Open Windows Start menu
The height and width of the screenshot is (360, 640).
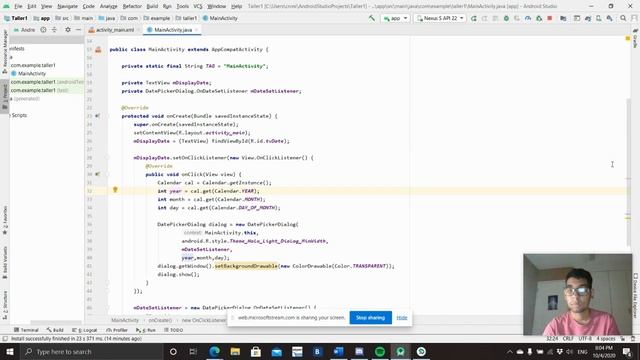pos(10,351)
